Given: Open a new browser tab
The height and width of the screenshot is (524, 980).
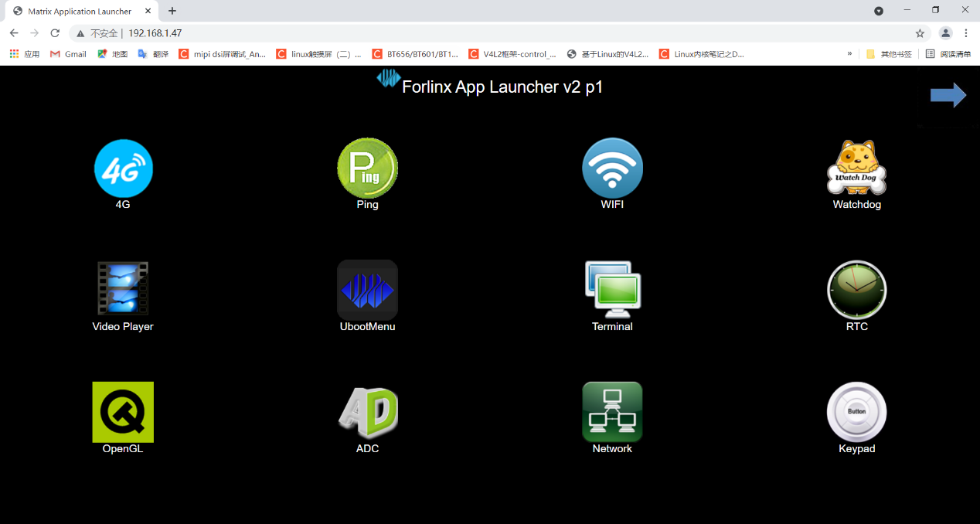Looking at the screenshot, I should [x=172, y=11].
